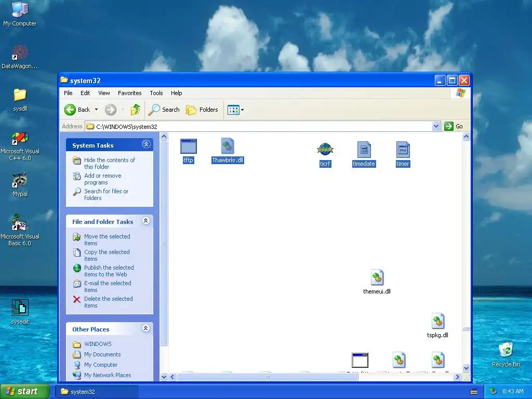Go to My Documents in Other Places

(x=102, y=354)
